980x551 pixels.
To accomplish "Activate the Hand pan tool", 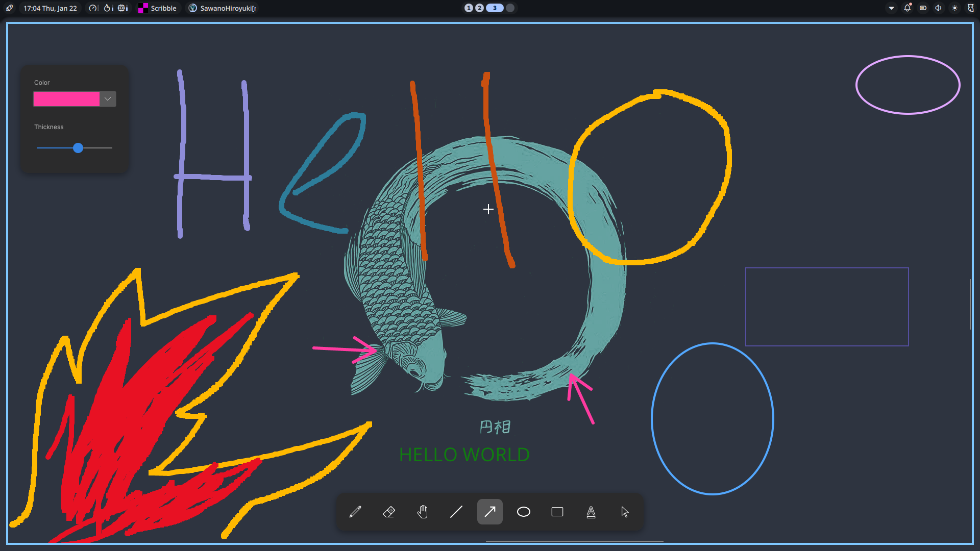I will pos(423,512).
